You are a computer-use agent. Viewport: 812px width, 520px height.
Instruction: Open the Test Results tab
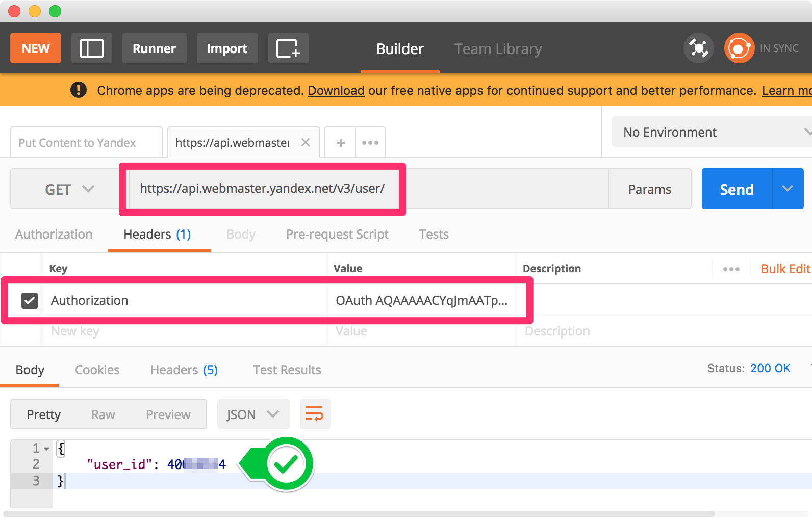(x=287, y=370)
